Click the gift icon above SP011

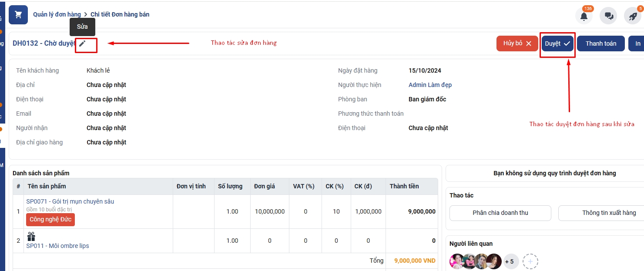pos(31,237)
